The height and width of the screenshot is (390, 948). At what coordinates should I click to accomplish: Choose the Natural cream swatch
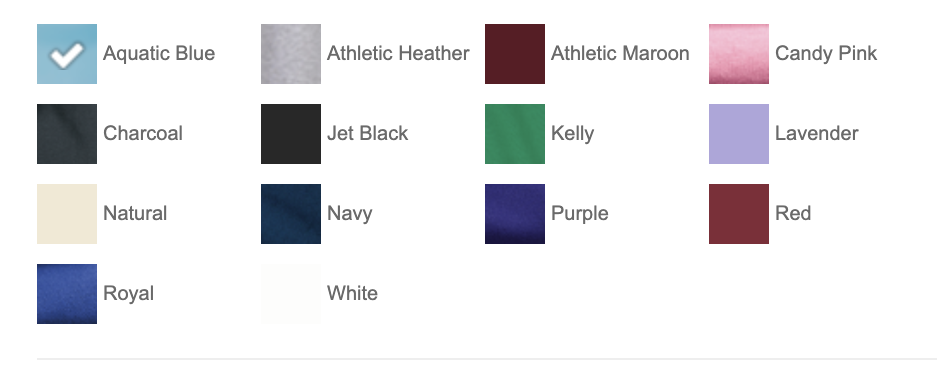coord(67,214)
